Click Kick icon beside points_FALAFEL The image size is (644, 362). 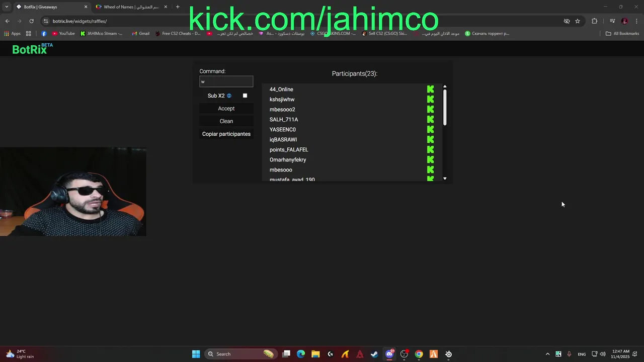(x=430, y=149)
